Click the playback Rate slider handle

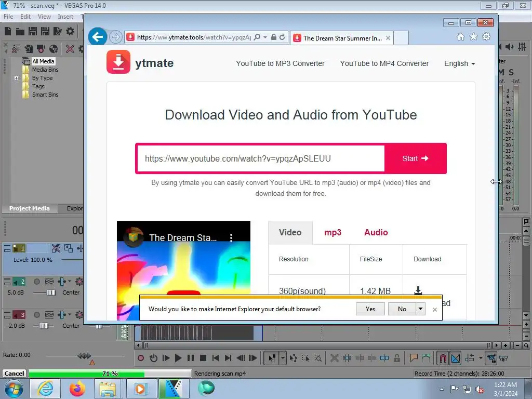(x=84, y=355)
